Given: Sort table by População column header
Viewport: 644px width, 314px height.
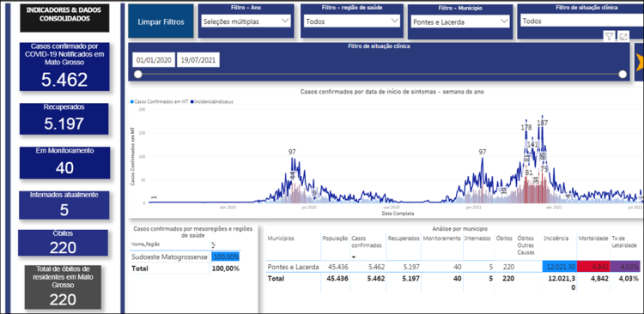Looking at the screenshot, I should (335, 238).
